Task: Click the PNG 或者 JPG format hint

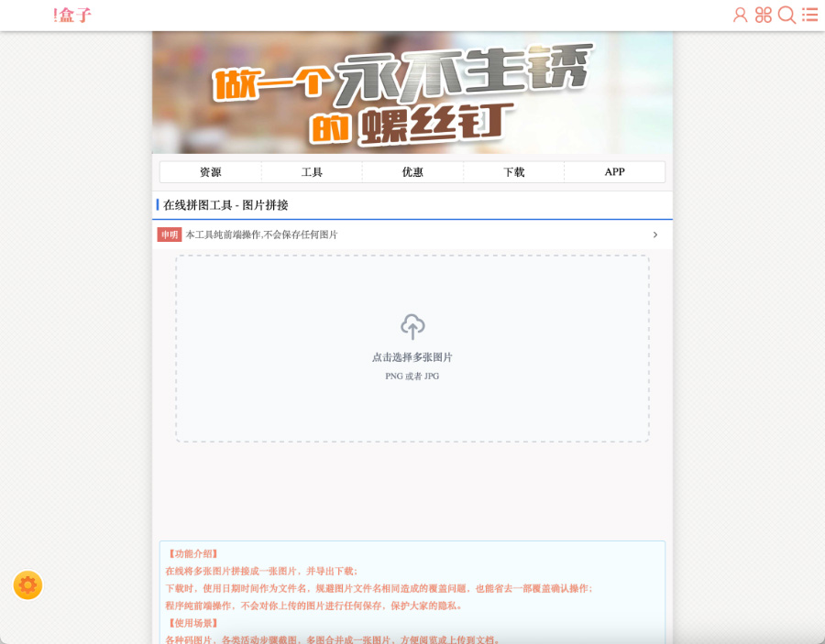Action: click(412, 377)
